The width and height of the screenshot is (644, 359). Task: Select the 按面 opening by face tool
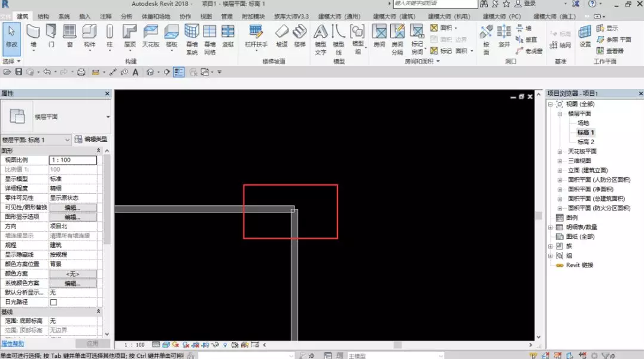click(486, 39)
